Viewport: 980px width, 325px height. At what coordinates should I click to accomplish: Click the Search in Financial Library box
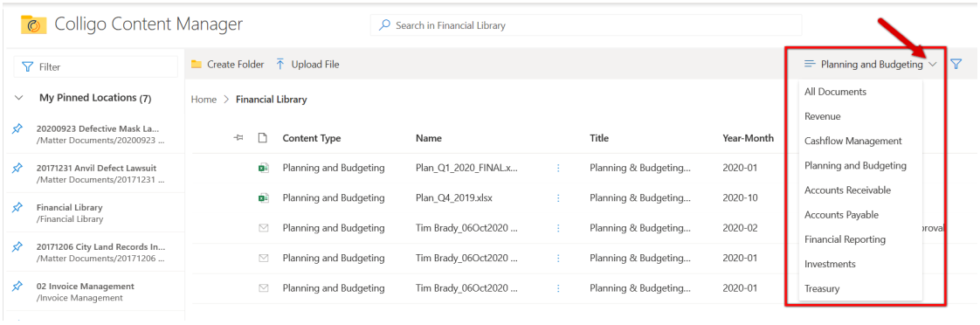585,25
